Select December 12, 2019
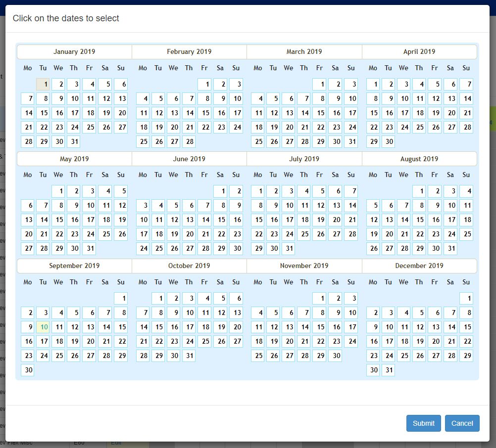Screen dimensions: 496x448 point(419,327)
